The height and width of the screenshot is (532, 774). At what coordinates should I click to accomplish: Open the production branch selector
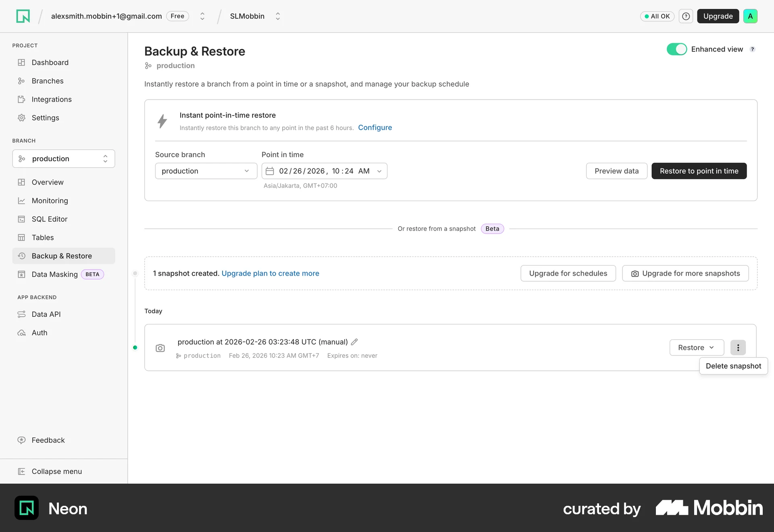(64, 159)
